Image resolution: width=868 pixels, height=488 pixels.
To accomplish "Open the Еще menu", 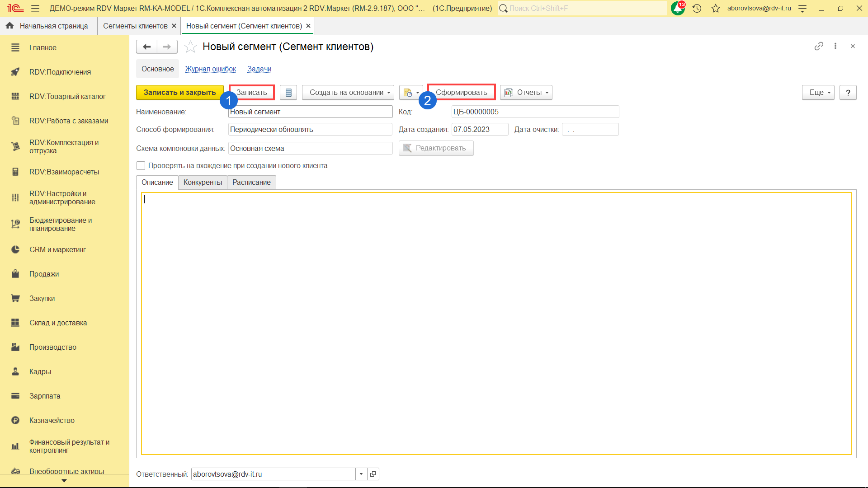I will [x=818, y=93].
